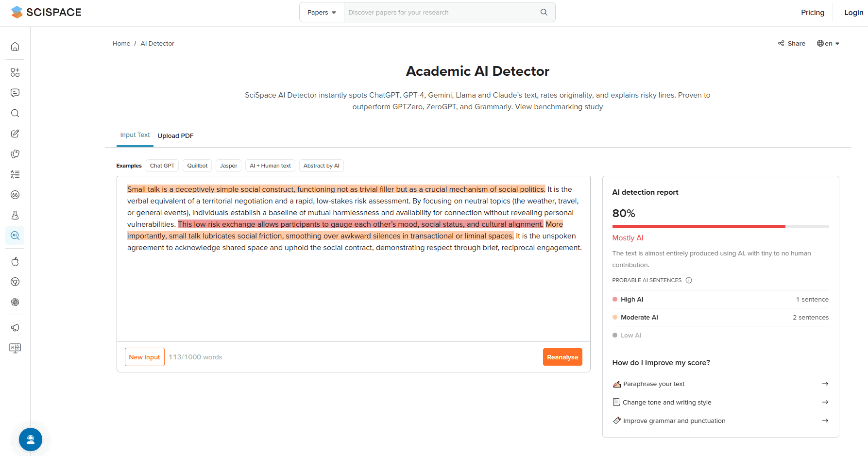Click the Home icon in sidebar

[15, 47]
